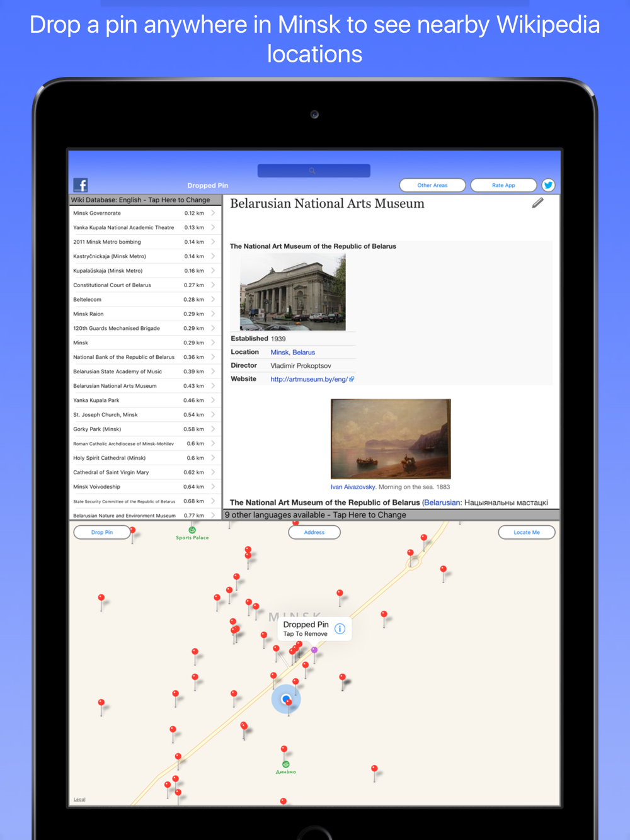This screenshot has height=840, width=630.
Task: Expand the Minsk Governorate row chevron
Action: [213, 213]
